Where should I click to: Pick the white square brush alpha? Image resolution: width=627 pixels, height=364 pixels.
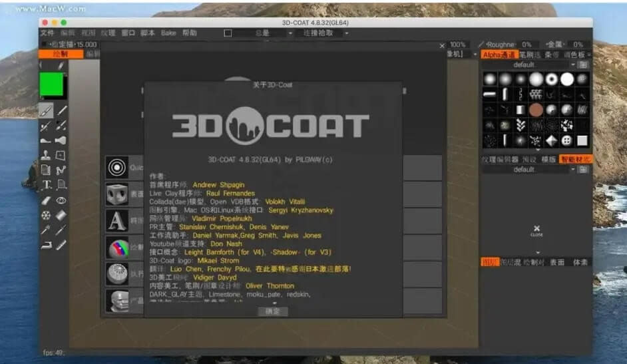(x=582, y=140)
